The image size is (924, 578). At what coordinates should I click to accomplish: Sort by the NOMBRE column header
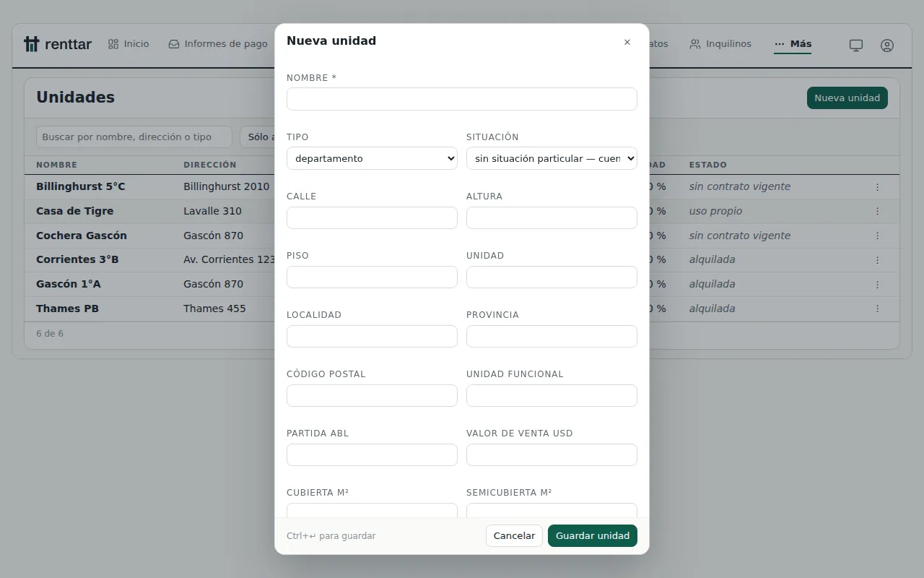point(56,165)
